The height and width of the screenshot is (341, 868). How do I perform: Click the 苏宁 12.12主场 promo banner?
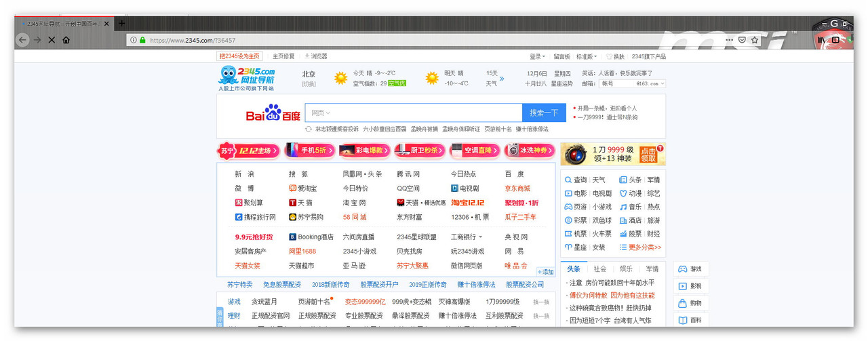point(248,151)
